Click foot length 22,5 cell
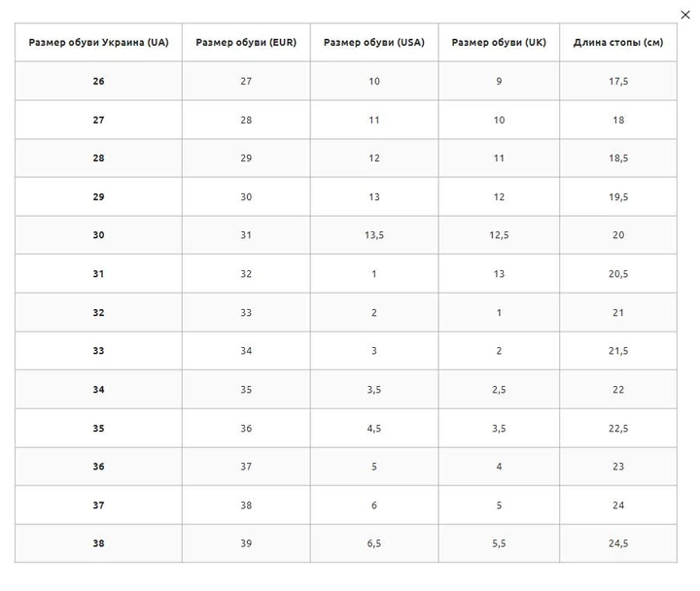The height and width of the screenshot is (591, 700). [618, 429]
